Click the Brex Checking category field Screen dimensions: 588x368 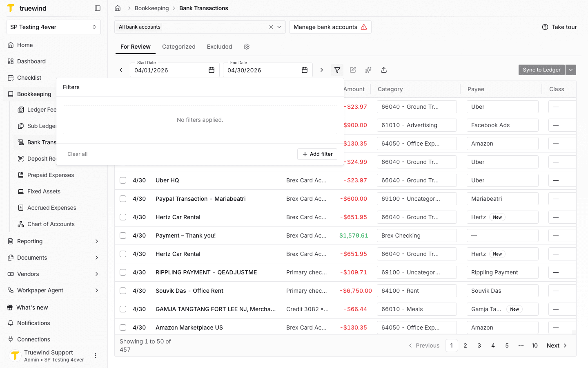(417, 236)
